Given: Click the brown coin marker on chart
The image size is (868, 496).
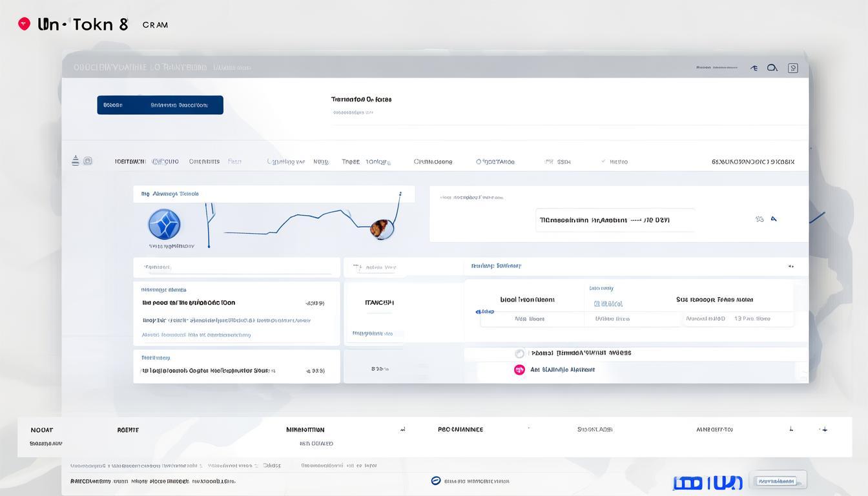Looking at the screenshot, I should click(x=381, y=228).
